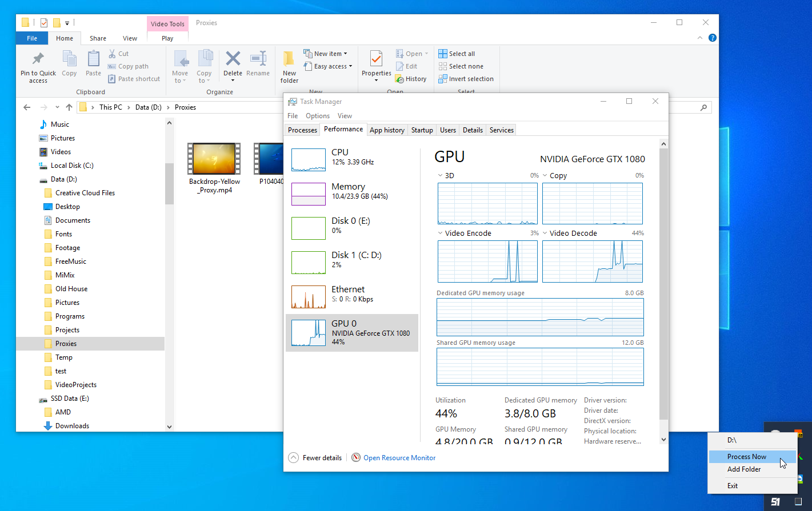
Task: Select GPU 0 in Task Manager sidebar
Action: (x=351, y=332)
